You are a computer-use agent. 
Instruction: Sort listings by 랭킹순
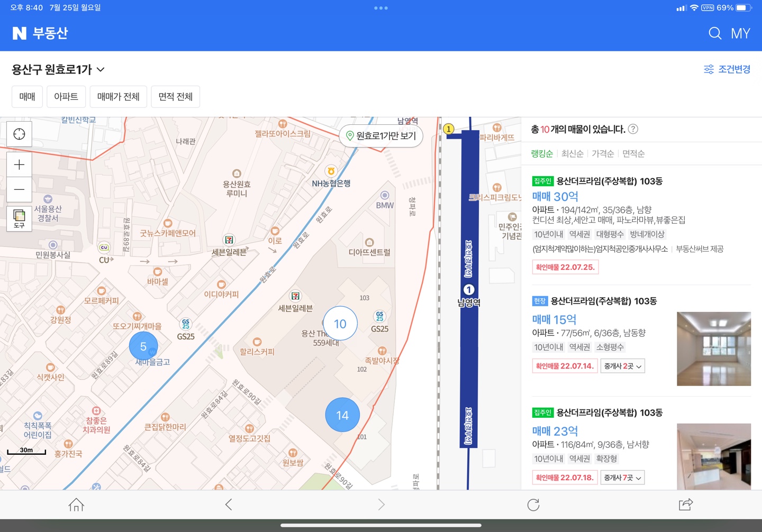[542, 153]
